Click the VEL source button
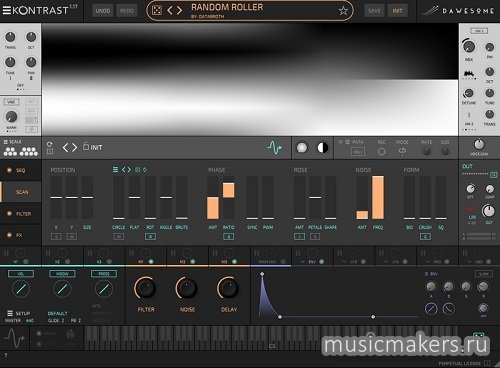The width and height of the screenshot is (500, 368). click(x=21, y=274)
